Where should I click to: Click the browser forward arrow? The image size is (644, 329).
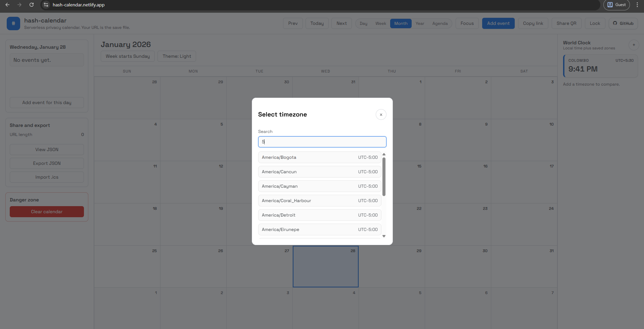click(x=19, y=5)
